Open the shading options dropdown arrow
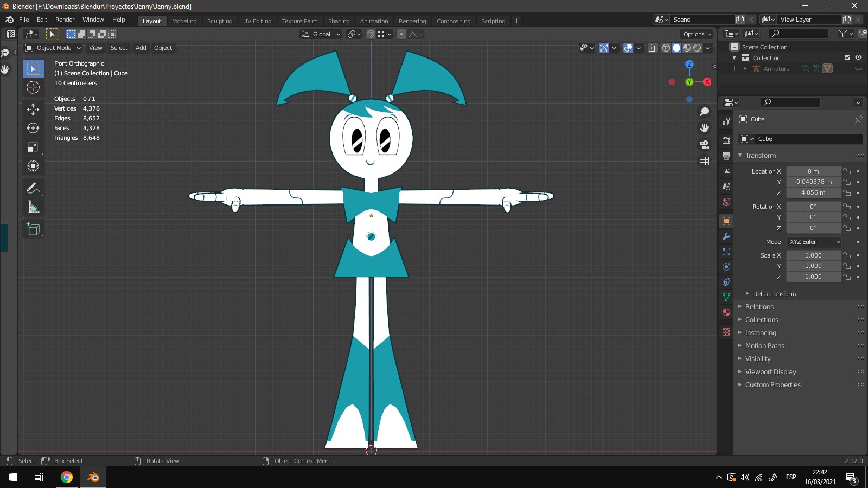 click(x=707, y=48)
